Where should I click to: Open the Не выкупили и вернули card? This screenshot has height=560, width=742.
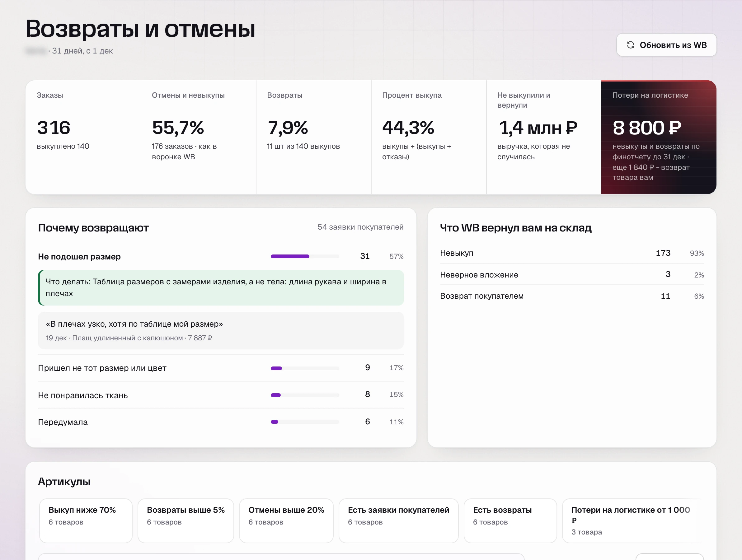click(544, 137)
